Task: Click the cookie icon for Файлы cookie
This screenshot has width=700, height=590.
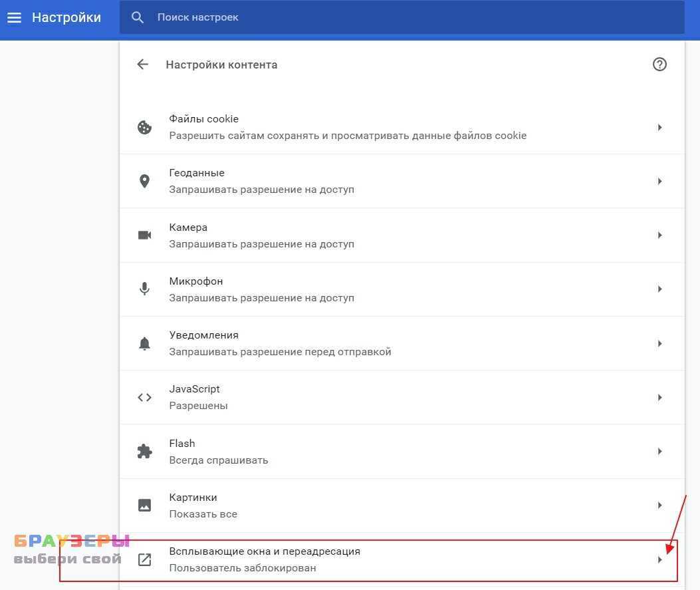Action: coord(144,127)
